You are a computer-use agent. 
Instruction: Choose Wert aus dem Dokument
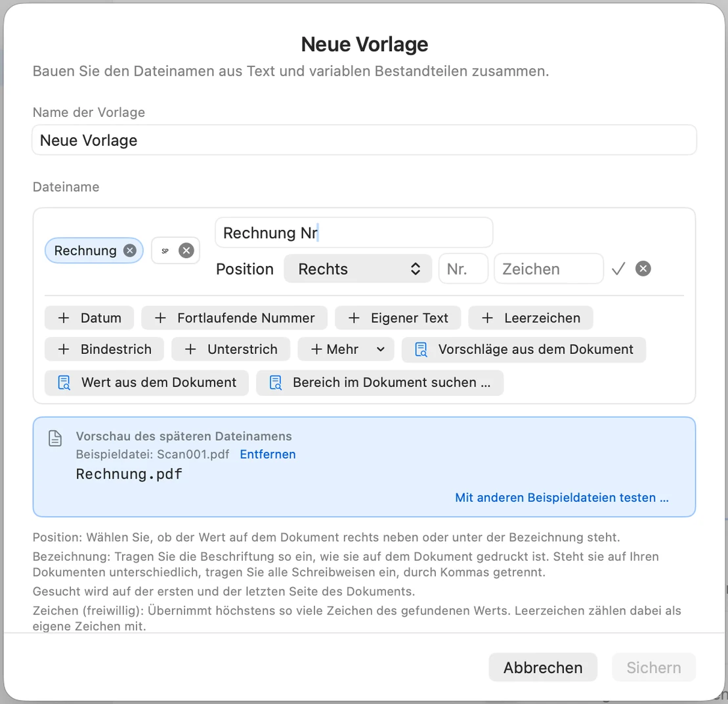click(146, 383)
